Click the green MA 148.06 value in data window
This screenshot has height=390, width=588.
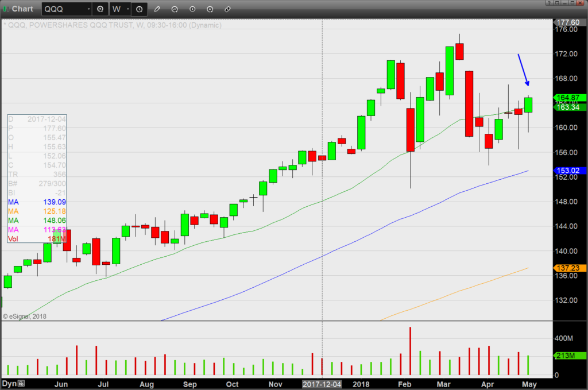coord(55,221)
